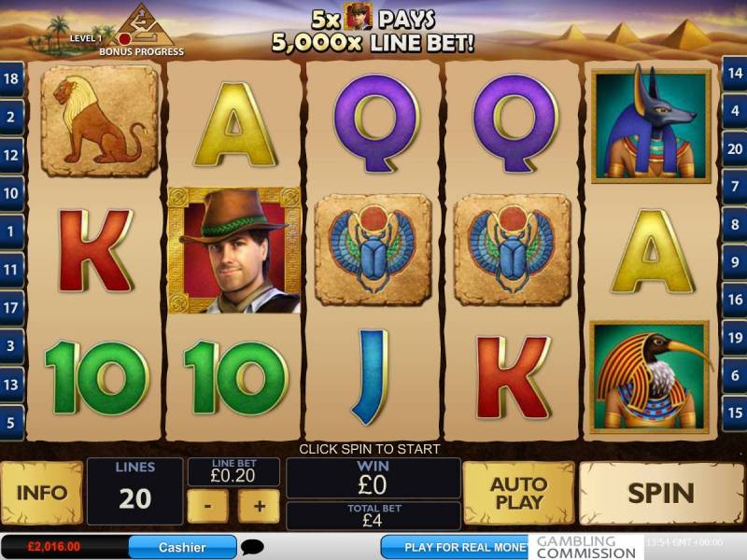Select payline 5 marker on left

click(11, 422)
